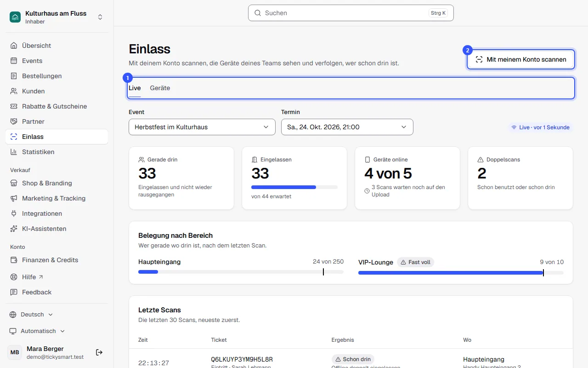Screen dimensions: 588x368
Task: Click the Fast voll warning badge
Action: pos(415,262)
